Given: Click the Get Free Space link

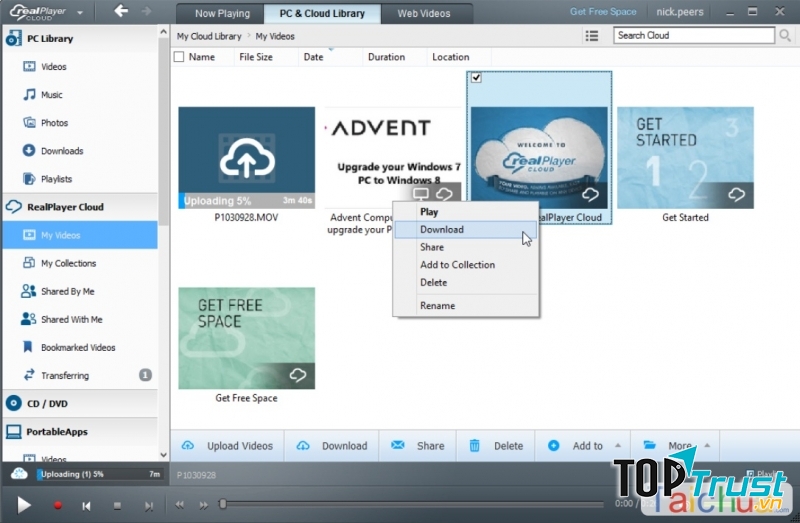Looking at the screenshot, I should pyautogui.click(x=603, y=11).
